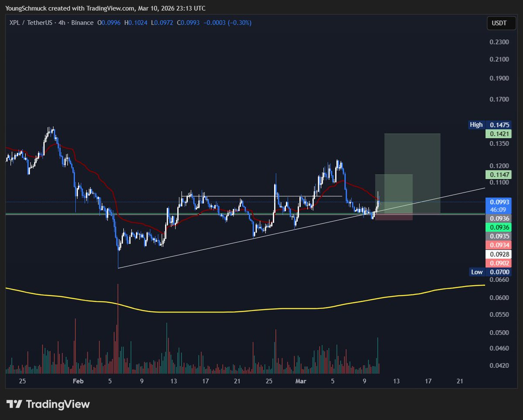Click the red 0.0902 stop price tag
The height and width of the screenshot is (420, 523).
498,263
